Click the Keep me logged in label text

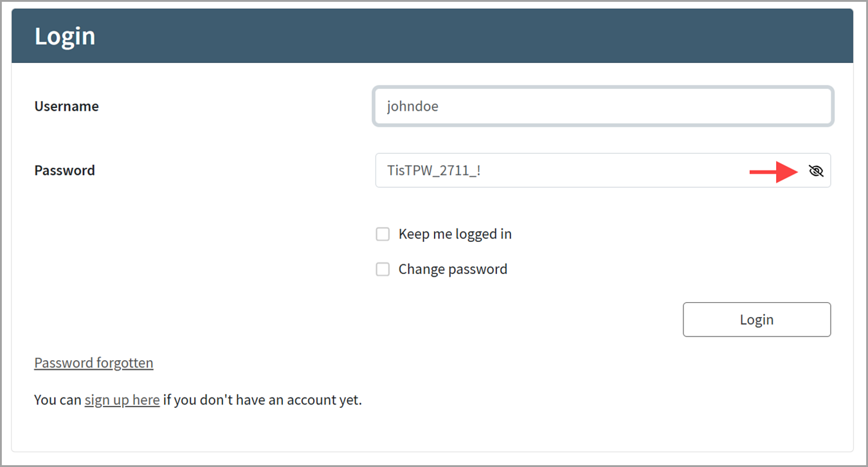[x=455, y=234]
